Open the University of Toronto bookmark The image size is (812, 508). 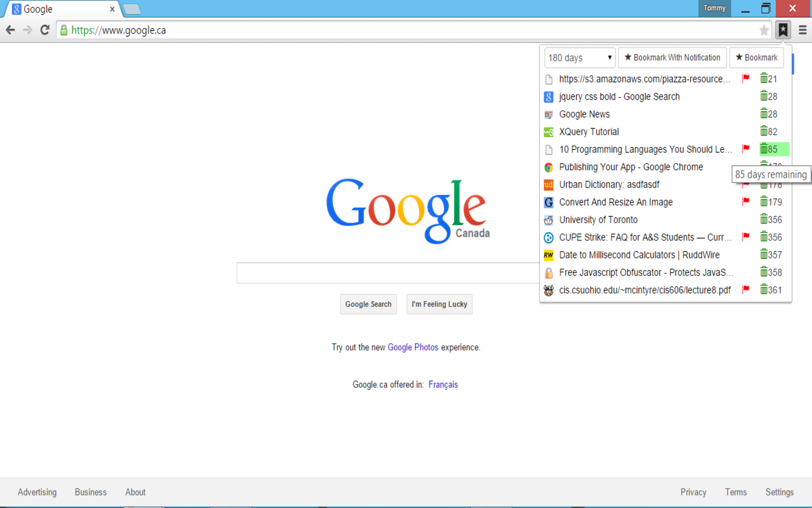(598, 220)
